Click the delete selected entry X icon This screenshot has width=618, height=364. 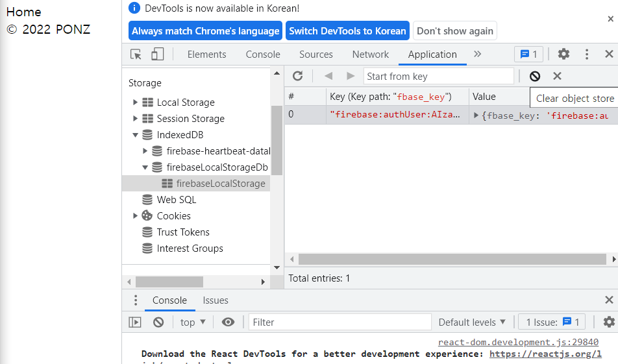557,76
